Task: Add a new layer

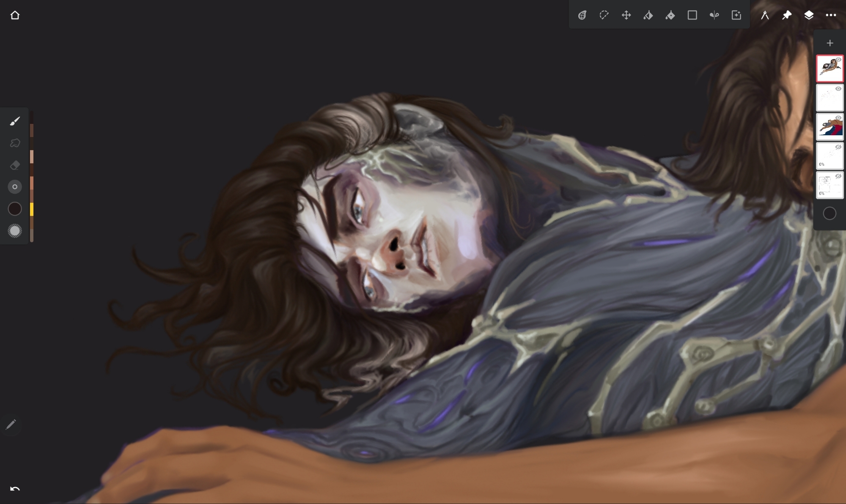Action: (x=830, y=43)
